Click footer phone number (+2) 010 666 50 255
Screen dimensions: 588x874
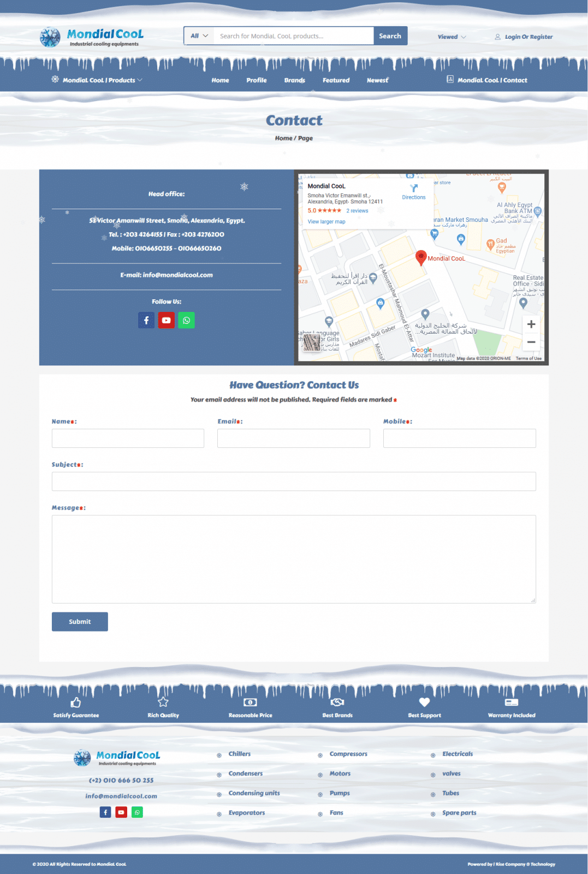tap(121, 781)
